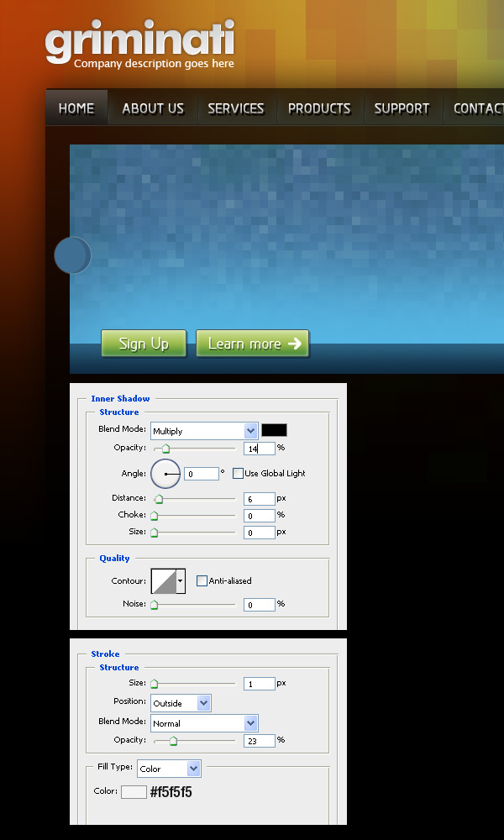Open the Stroke Blend Mode Normal dropdown

pyautogui.click(x=204, y=723)
